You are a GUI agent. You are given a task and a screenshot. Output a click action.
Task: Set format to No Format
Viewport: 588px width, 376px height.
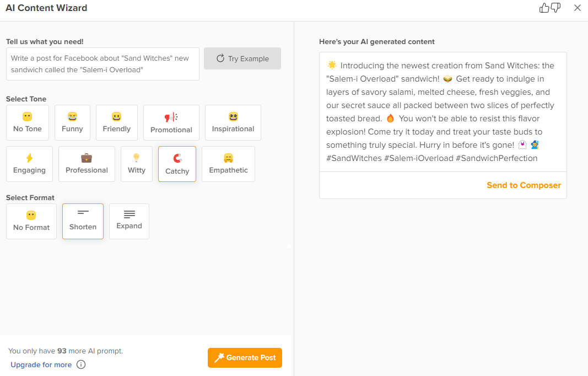coord(31,221)
